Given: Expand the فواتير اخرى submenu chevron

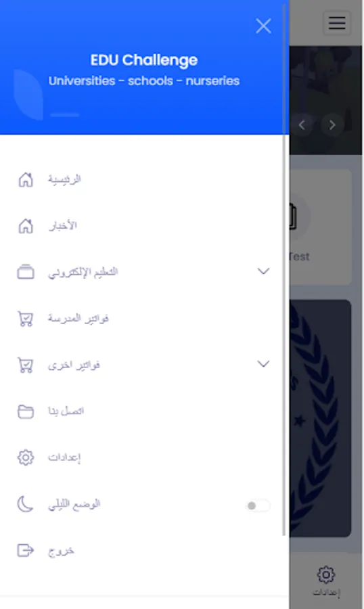Looking at the screenshot, I should click(x=263, y=364).
